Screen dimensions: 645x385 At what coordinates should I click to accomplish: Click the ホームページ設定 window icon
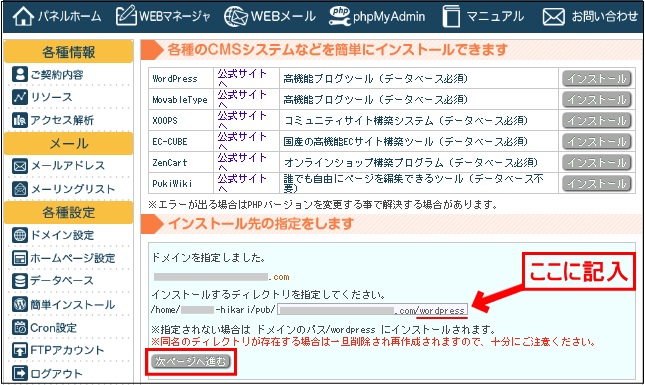click(20, 258)
